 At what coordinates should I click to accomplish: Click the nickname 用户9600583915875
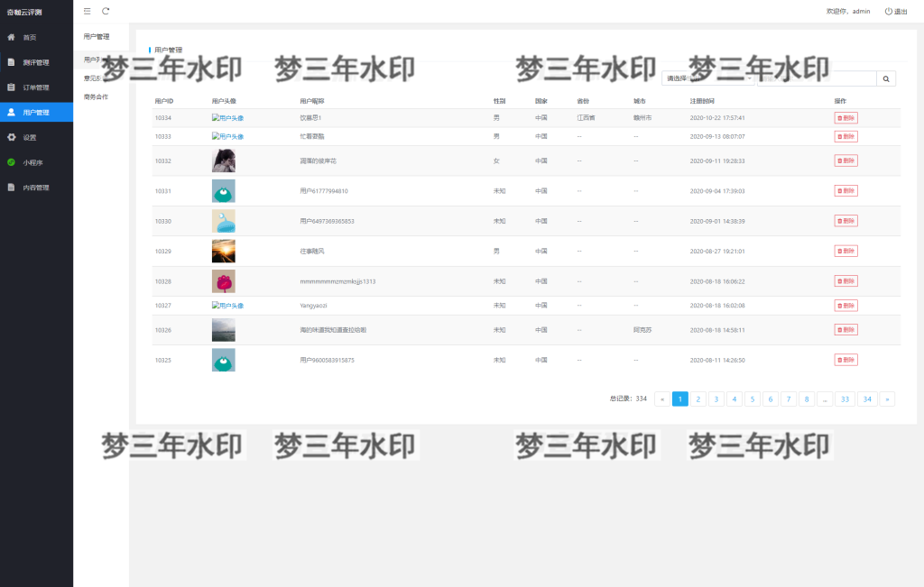pyautogui.click(x=327, y=361)
